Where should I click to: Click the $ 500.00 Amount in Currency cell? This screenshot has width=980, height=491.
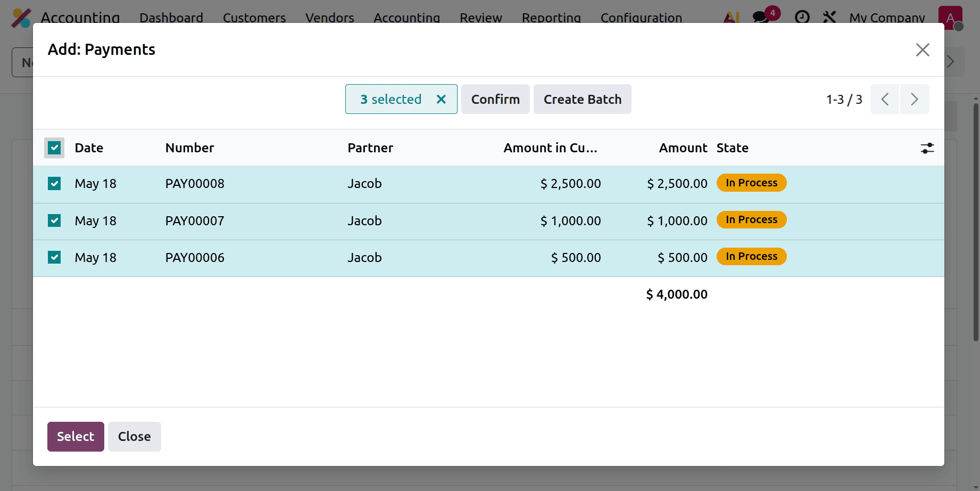[x=576, y=258]
